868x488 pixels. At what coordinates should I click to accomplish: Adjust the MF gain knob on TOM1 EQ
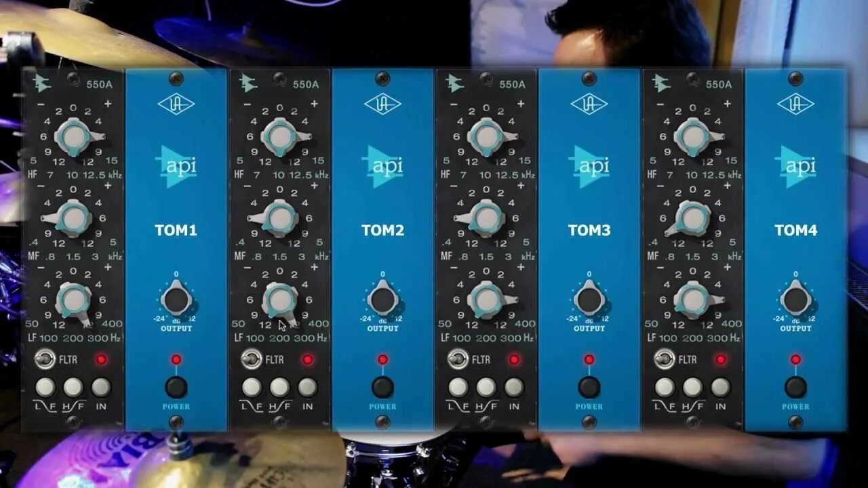pos(73,218)
